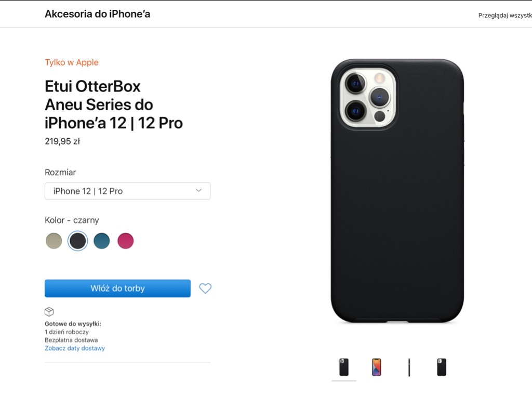Show the second thumbnail, phone front view
This screenshot has height=395, width=532.
tap(377, 367)
